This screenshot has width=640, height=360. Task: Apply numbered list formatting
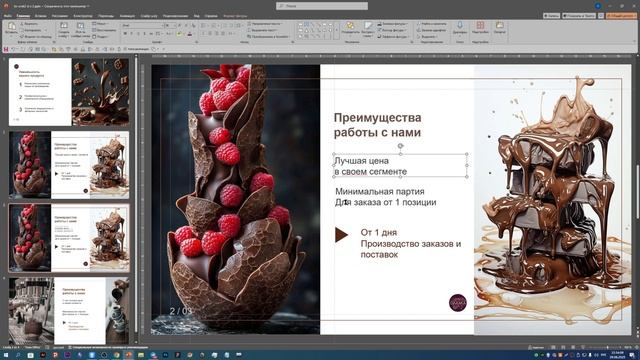214,25
